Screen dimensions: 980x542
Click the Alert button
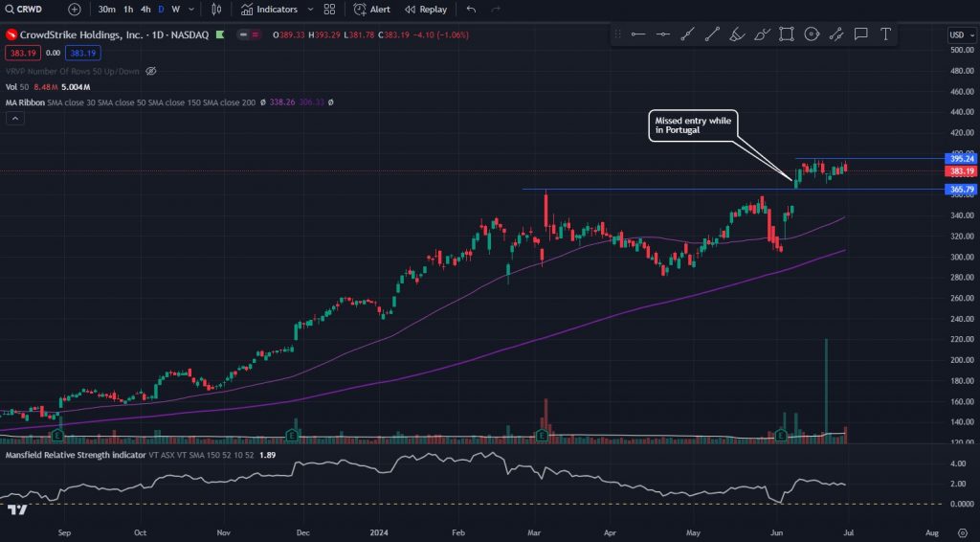point(371,10)
